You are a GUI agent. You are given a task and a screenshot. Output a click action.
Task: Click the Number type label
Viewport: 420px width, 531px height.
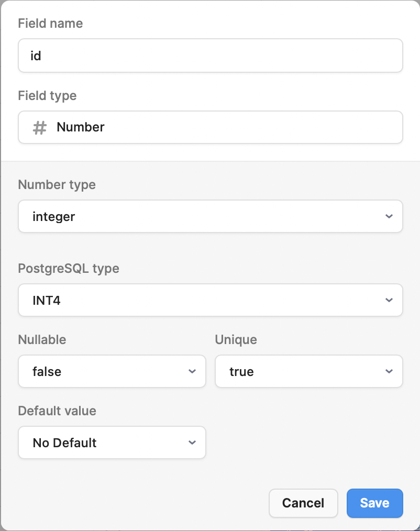coord(57,185)
